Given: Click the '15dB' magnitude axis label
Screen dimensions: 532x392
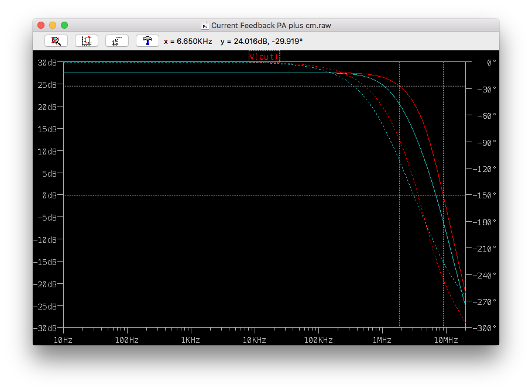Looking at the screenshot, I should coord(47,129).
